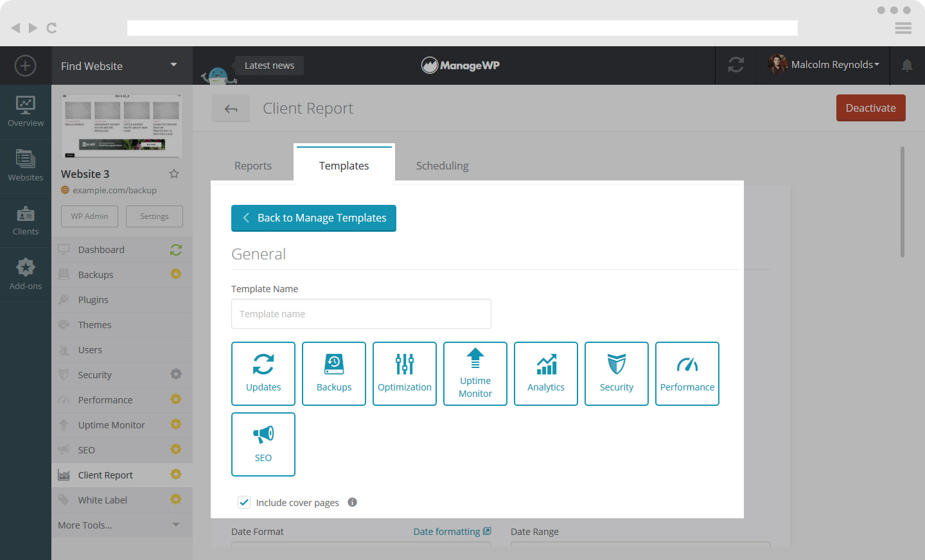925x560 pixels.
Task: Click the premium badge beside Uptime Monitor
Action: click(x=176, y=424)
